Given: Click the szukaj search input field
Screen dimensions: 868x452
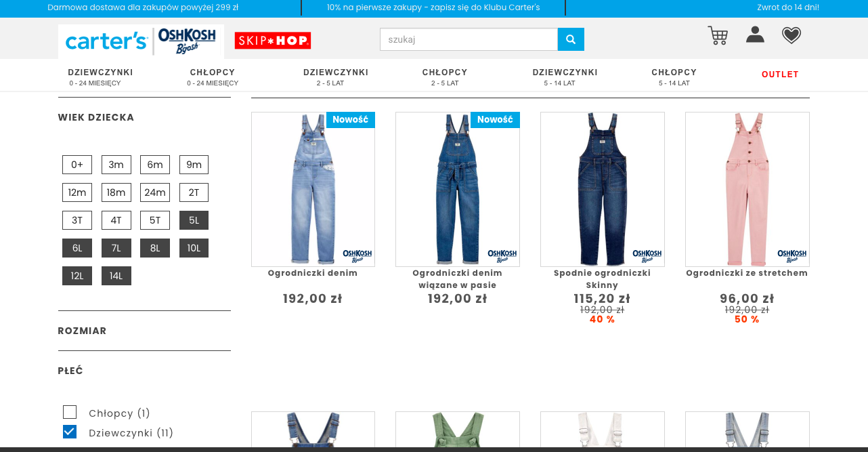Looking at the screenshot, I should tap(469, 39).
